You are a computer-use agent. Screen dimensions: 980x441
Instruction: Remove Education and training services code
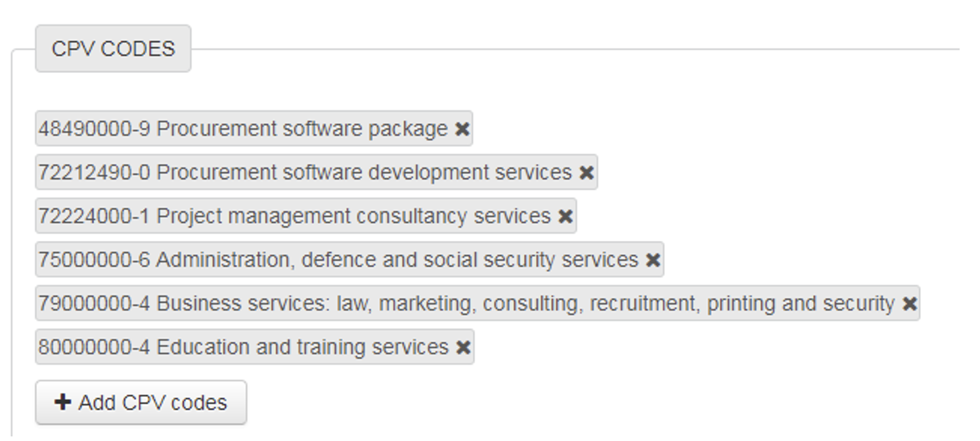[x=463, y=347]
